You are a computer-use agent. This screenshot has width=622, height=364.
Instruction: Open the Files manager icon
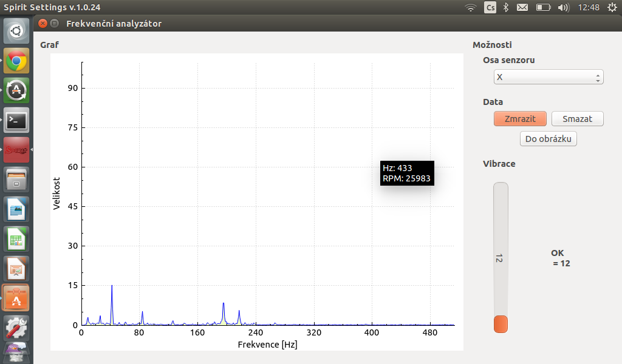(16, 179)
